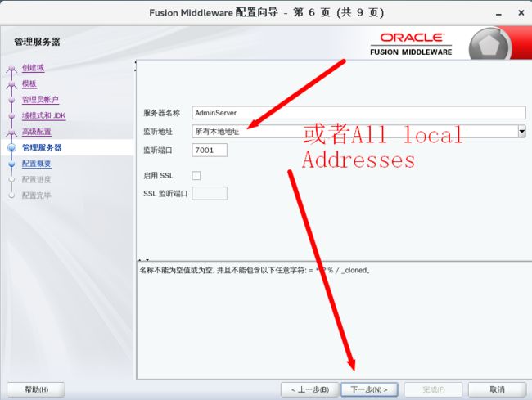Click the Oracle Fusion Middleware logo
The image size is (532, 400).
point(411,44)
